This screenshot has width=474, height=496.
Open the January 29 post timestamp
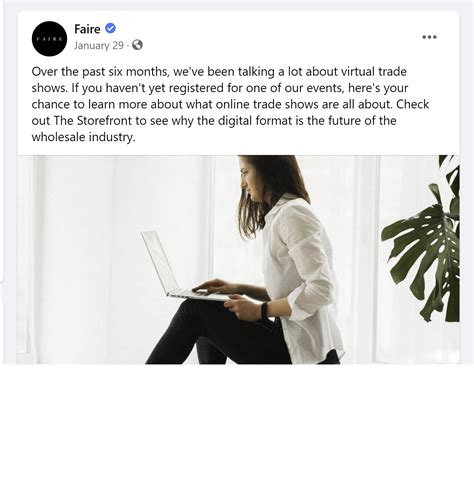click(99, 45)
